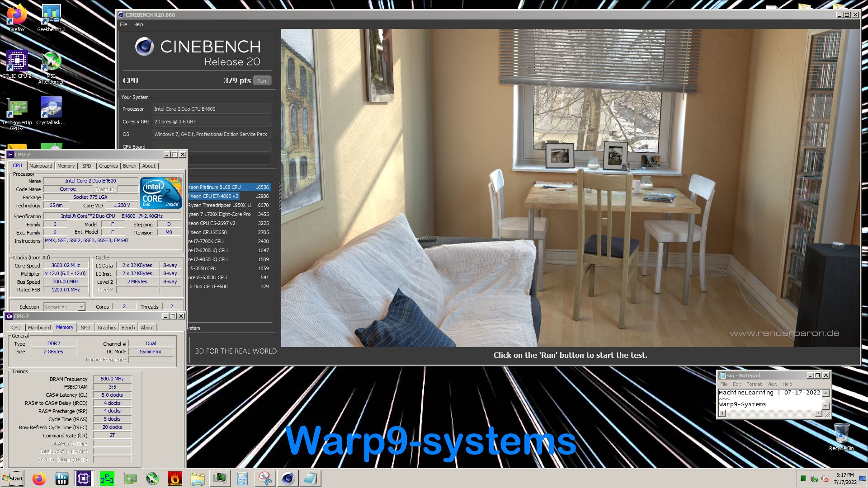Switch to Mainboard tab in upper CPU-Z
The width and height of the screenshot is (868, 488).
tap(41, 166)
